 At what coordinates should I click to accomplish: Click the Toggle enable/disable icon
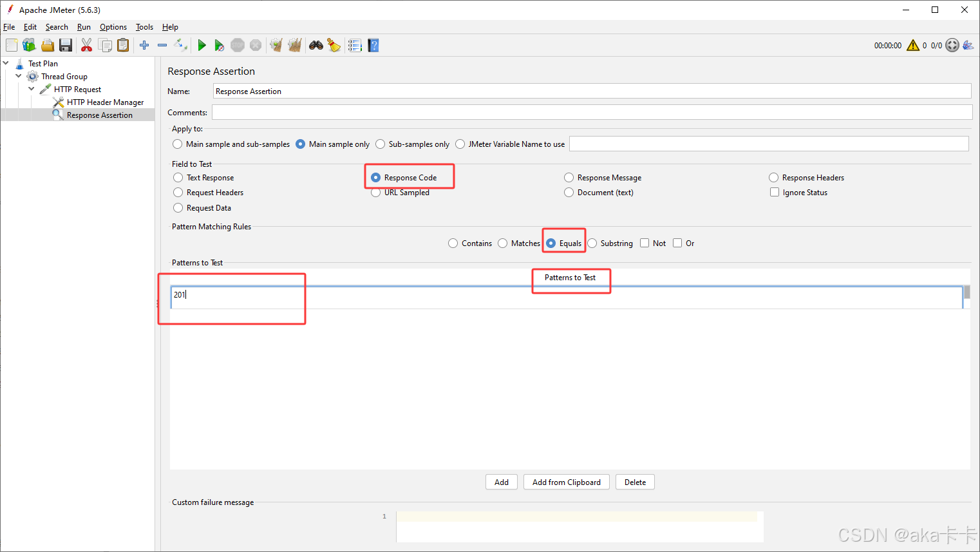(181, 45)
